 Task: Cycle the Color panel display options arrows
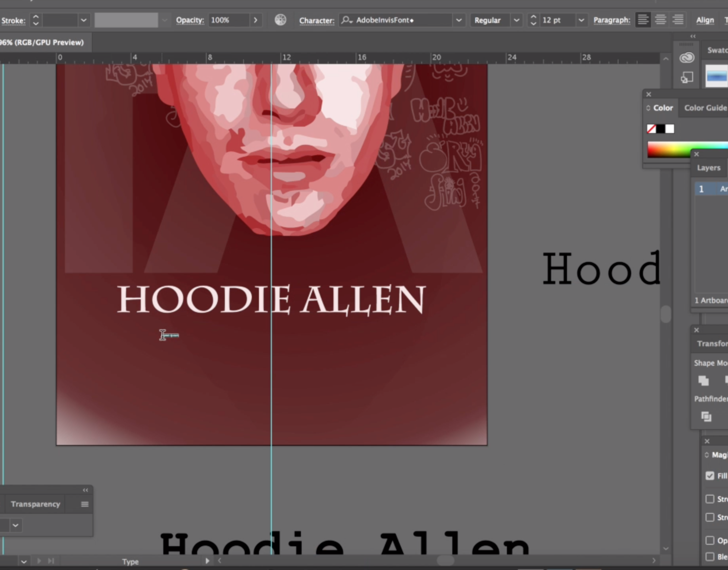click(x=648, y=108)
